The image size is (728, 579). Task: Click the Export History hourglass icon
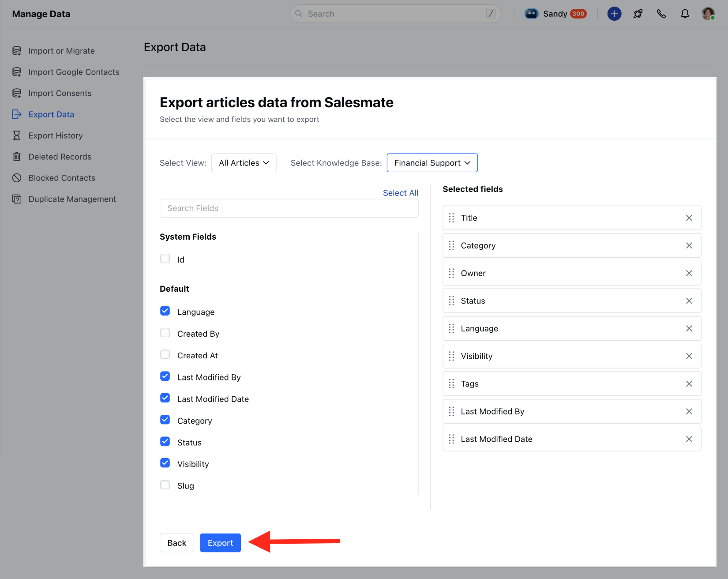click(x=17, y=135)
